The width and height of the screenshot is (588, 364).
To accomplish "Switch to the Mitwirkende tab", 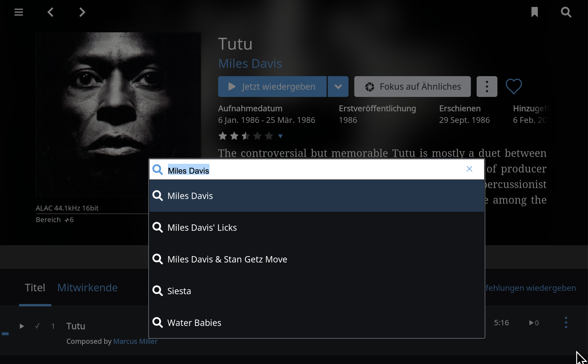I will coord(87,288).
